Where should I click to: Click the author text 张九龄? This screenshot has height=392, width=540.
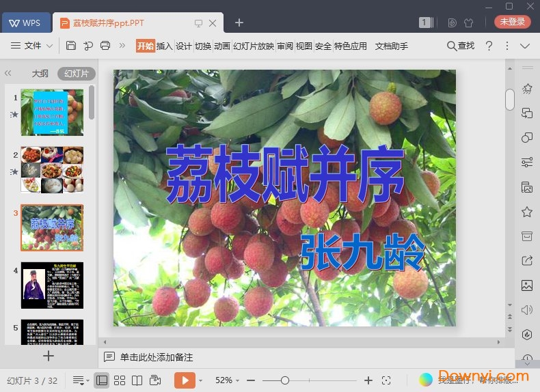[363, 252]
